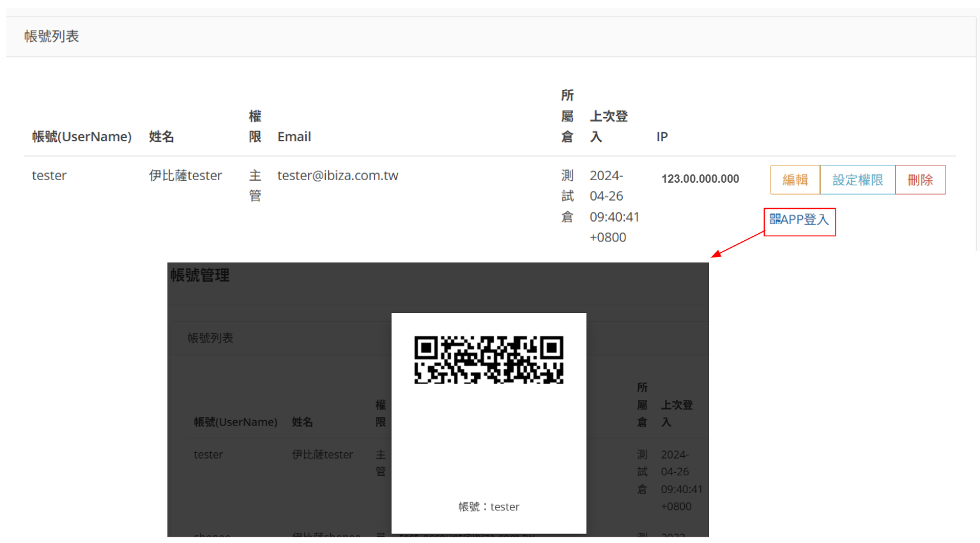The image size is (980, 543).
Task: Click the 主管 permission cell
Action: [x=255, y=186]
